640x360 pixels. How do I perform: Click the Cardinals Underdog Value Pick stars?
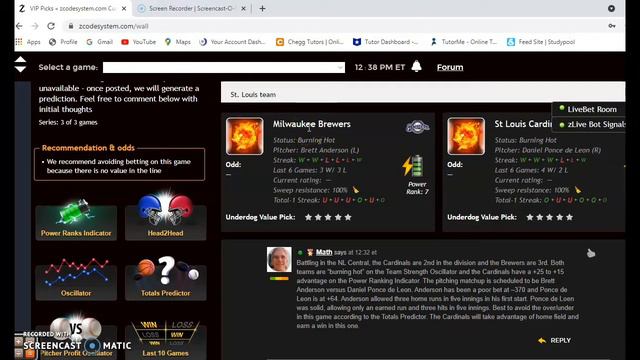(550, 217)
